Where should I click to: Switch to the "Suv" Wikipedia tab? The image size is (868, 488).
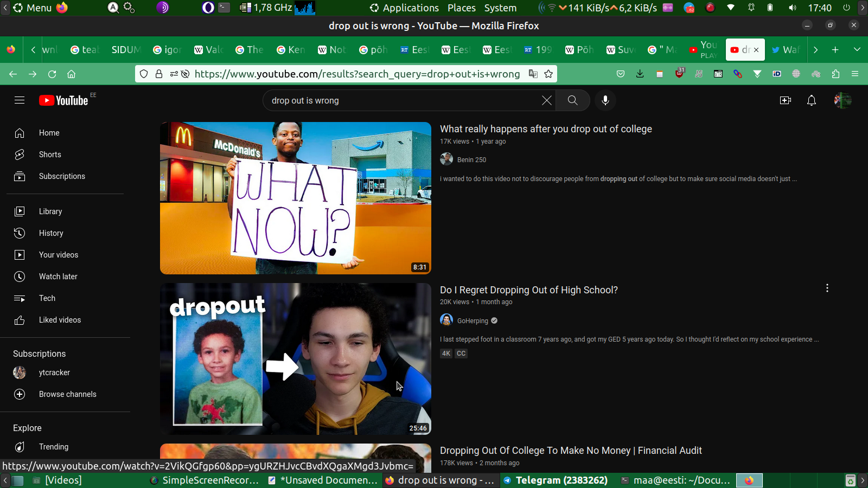pos(621,50)
